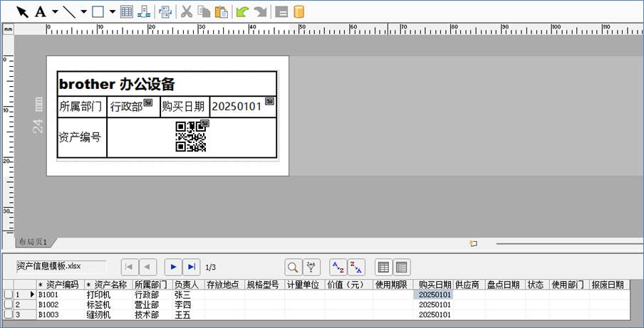Click the rotate label orientation icon
The image size is (644, 328).
click(x=165, y=12)
